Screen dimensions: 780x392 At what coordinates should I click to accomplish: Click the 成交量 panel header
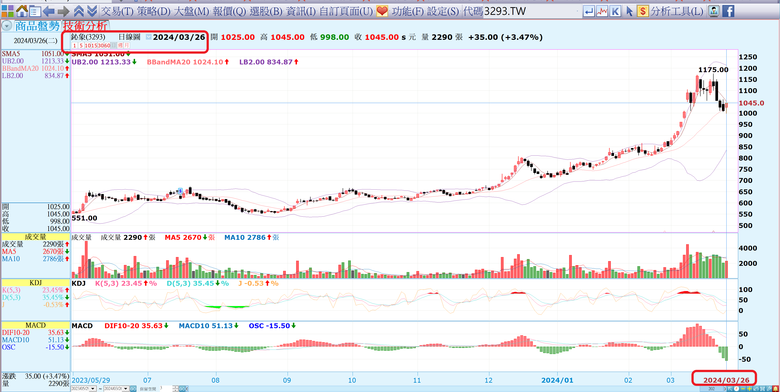(35, 237)
